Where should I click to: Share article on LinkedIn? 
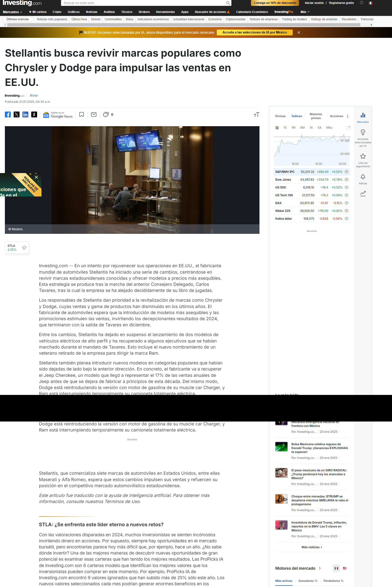click(25, 114)
